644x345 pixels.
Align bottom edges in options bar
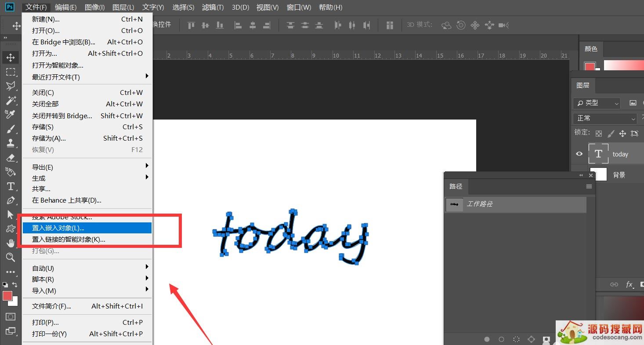click(x=220, y=25)
